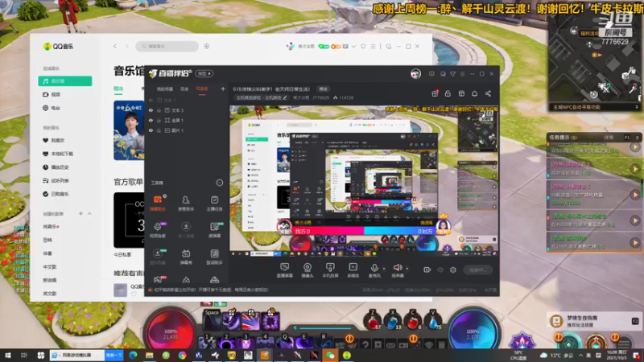Click the 修改 title edit button
Image resolution: width=644 pixels, height=362 pixels.
(324, 88)
